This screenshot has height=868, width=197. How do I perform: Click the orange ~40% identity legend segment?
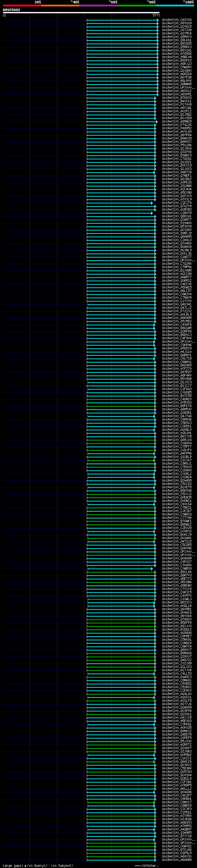[60, 6]
